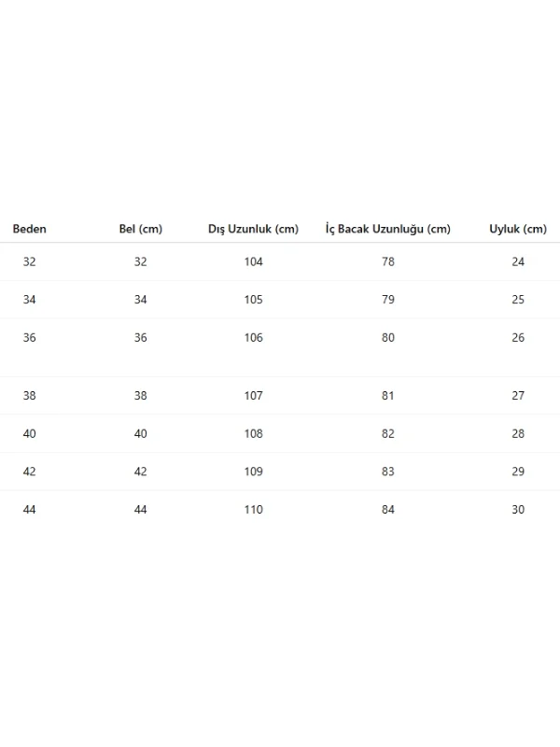Click the Beden column header
Image resolution: width=560 pixels, height=747 pixels.
[30, 229]
